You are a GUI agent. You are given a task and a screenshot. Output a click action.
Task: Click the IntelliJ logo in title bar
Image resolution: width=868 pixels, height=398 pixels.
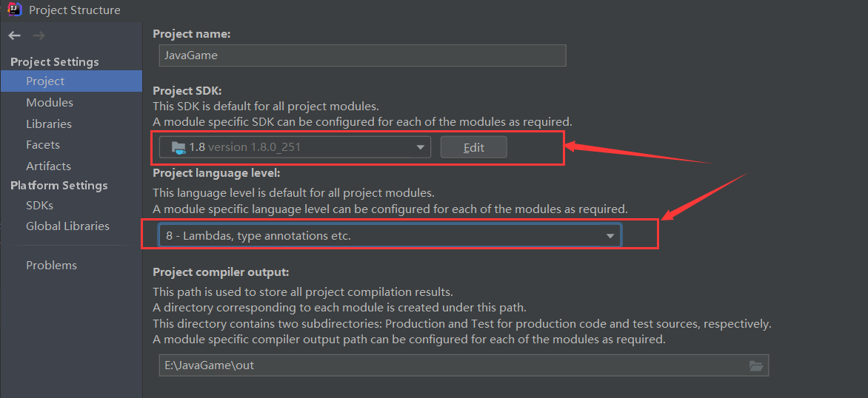[x=14, y=9]
